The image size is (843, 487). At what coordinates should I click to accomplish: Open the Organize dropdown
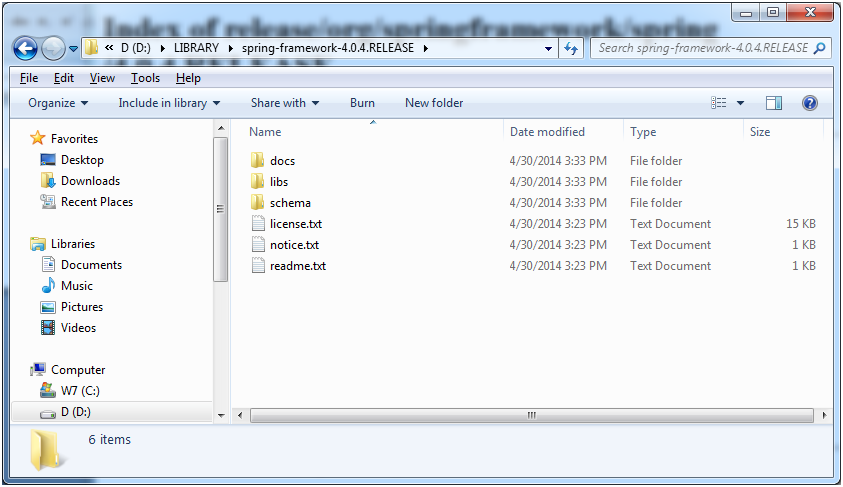[58, 103]
